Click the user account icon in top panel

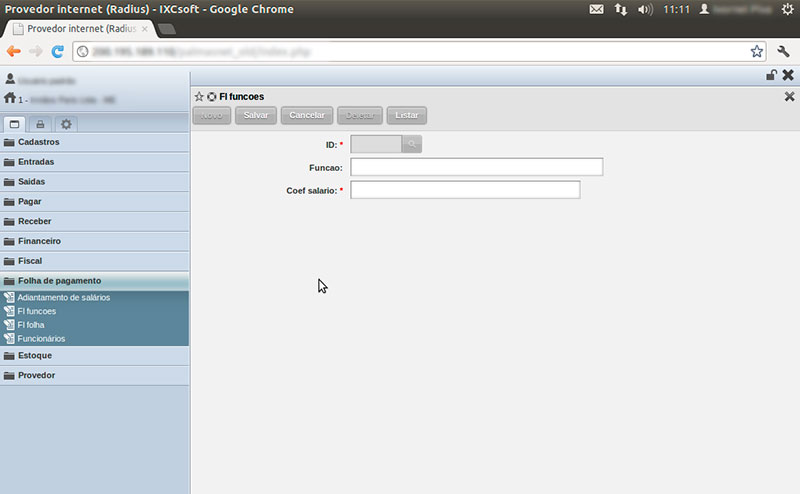704,9
